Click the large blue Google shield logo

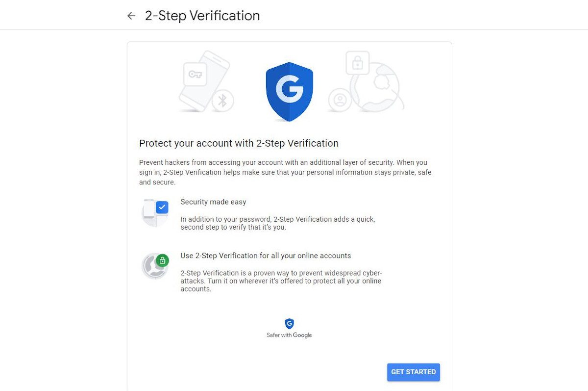pos(289,91)
